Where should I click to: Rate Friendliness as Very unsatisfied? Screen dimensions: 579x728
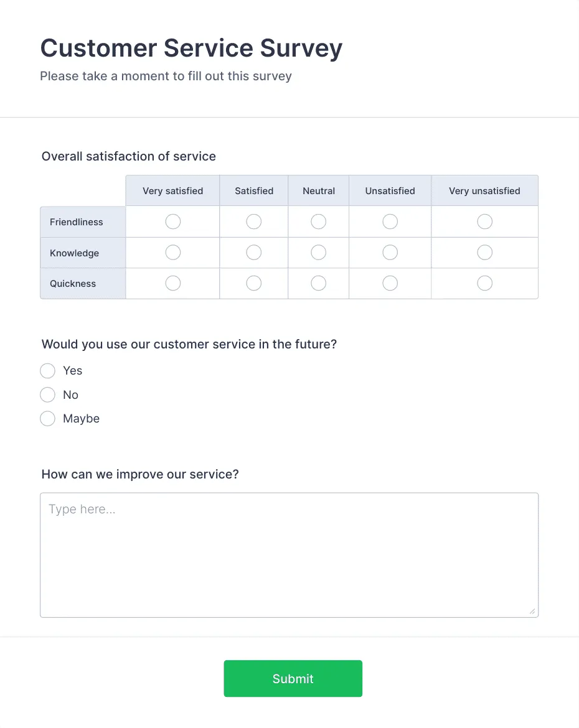[x=484, y=222]
